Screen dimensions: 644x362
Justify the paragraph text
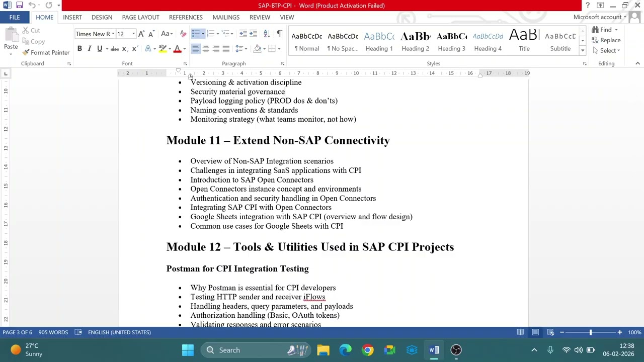226,49
